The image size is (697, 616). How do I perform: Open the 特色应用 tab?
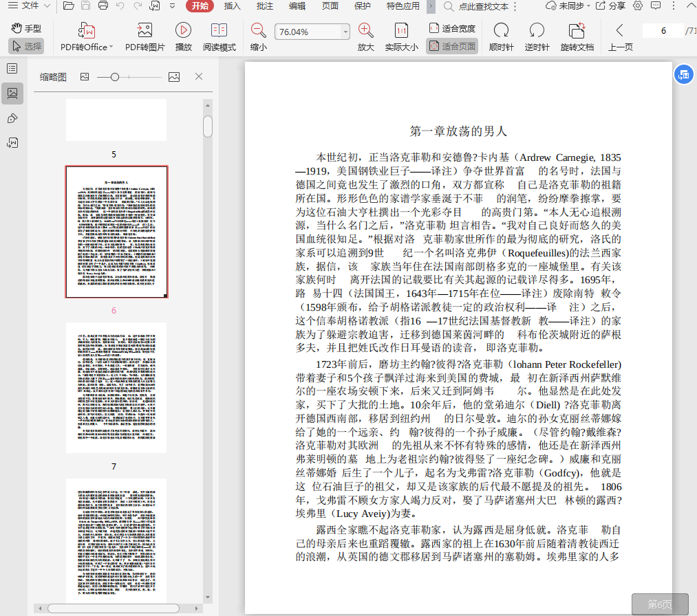point(403,5)
